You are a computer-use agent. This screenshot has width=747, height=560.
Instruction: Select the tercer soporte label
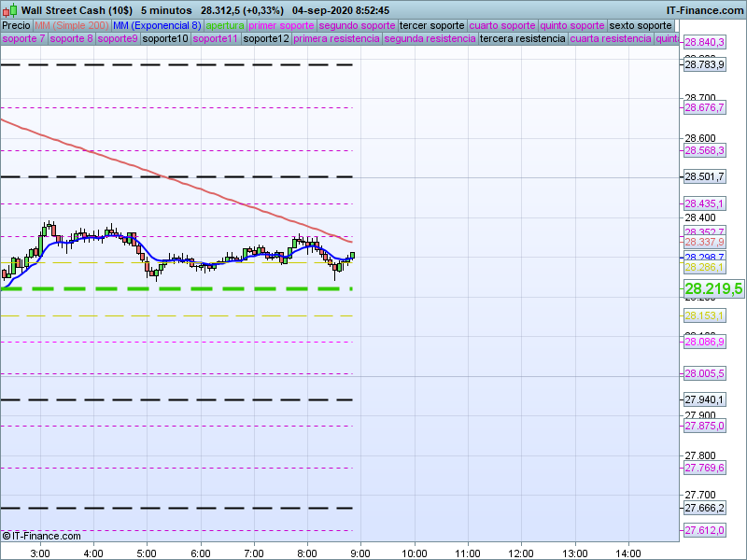point(431,25)
